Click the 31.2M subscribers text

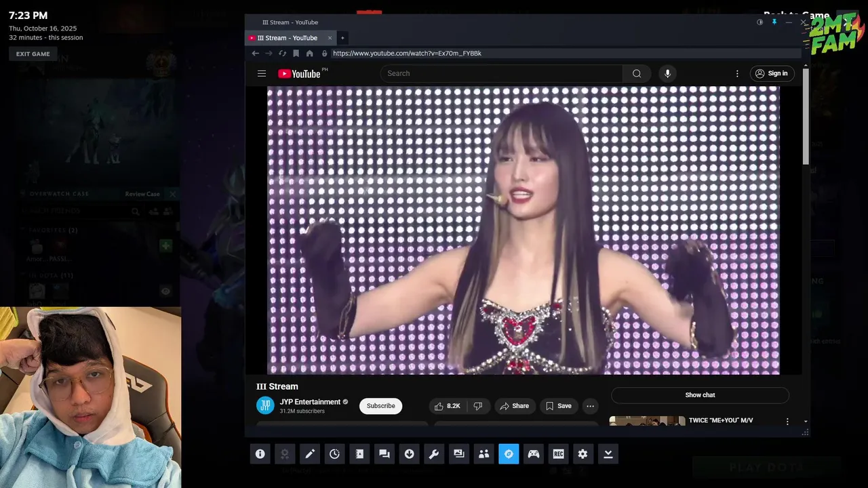click(302, 411)
